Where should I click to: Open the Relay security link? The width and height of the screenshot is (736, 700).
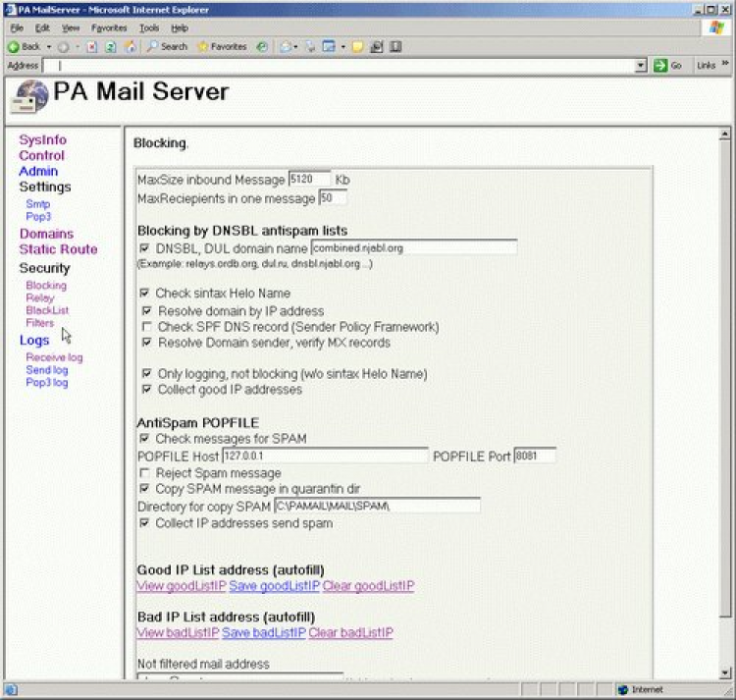point(40,298)
